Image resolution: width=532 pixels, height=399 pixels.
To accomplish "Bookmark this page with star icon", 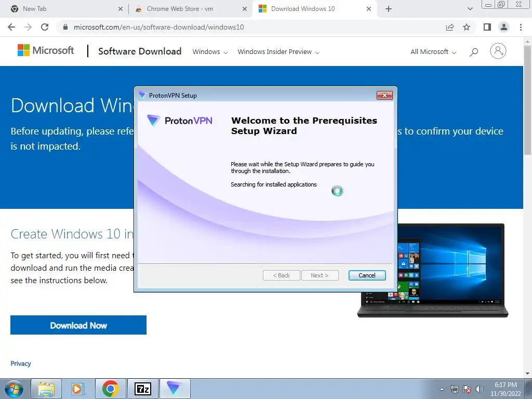I will point(467,27).
